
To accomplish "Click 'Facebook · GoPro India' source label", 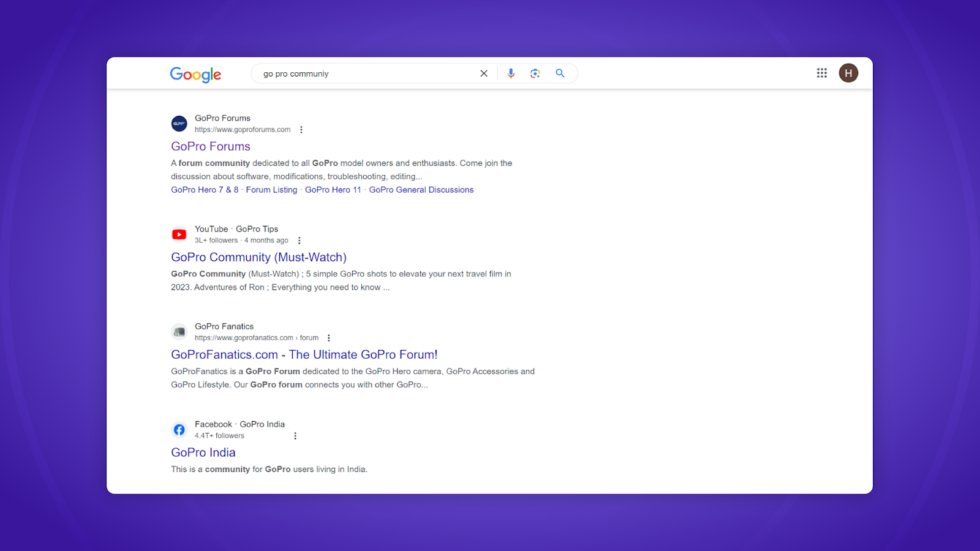I will [239, 424].
